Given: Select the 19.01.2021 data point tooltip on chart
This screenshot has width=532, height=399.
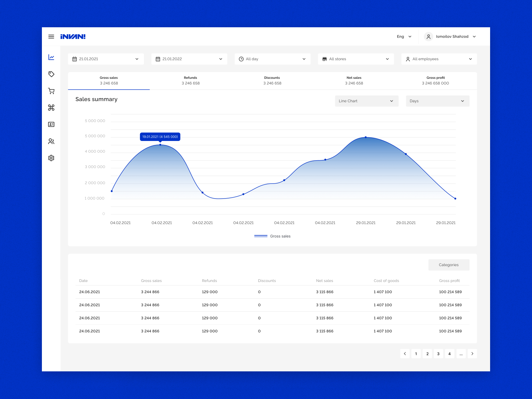Looking at the screenshot, I should 160,137.
